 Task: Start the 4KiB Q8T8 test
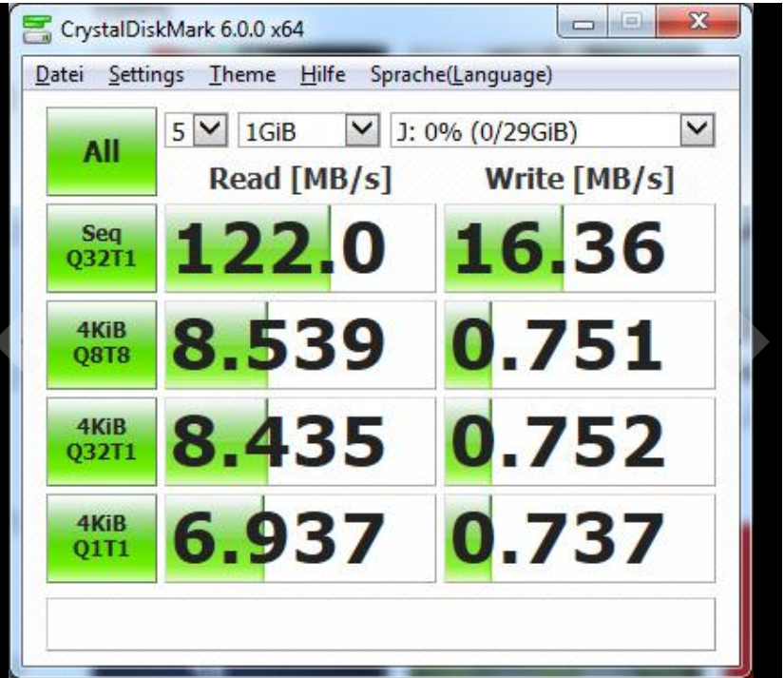(102, 344)
